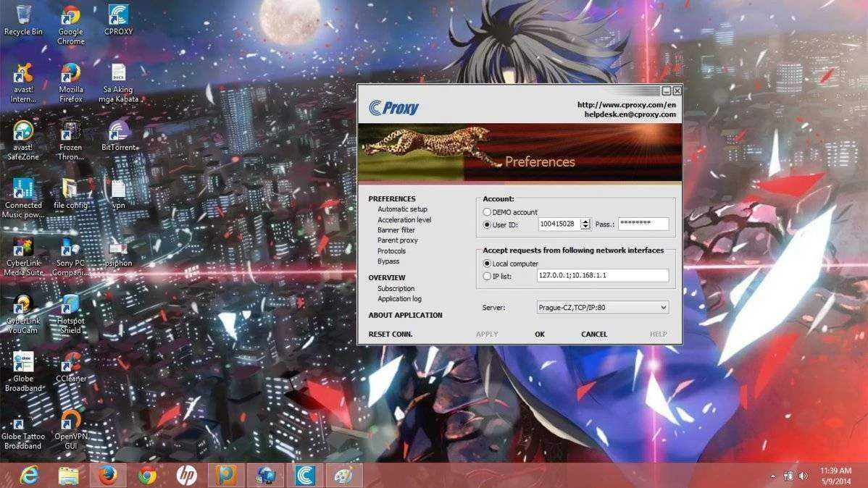868x488 pixels.
Task: Open the file config folder icon
Action: 71,193
